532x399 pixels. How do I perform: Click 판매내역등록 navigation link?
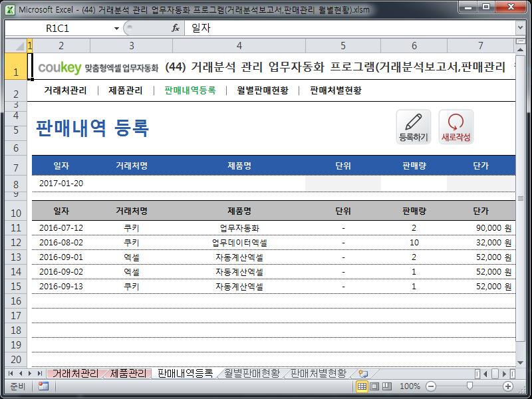[190, 90]
